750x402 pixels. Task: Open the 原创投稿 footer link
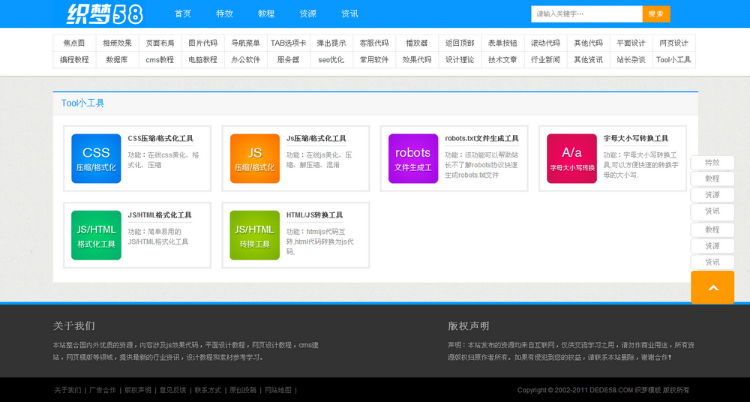tap(243, 390)
